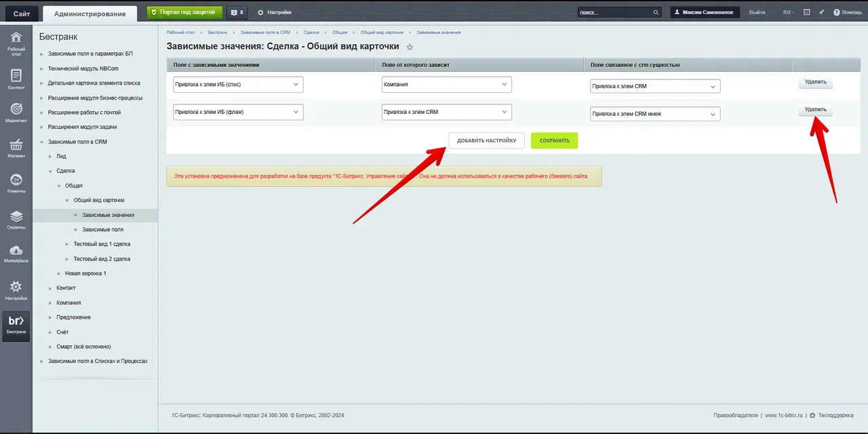Open the RU language menu

[789, 12]
